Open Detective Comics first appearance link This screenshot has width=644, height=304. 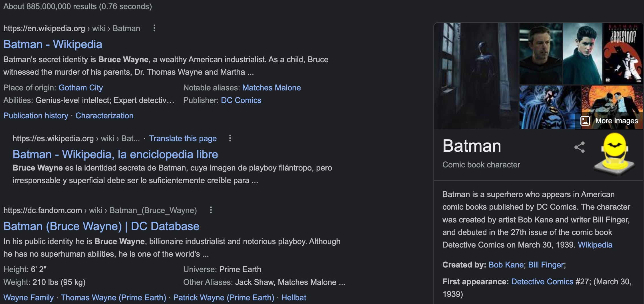click(x=543, y=281)
